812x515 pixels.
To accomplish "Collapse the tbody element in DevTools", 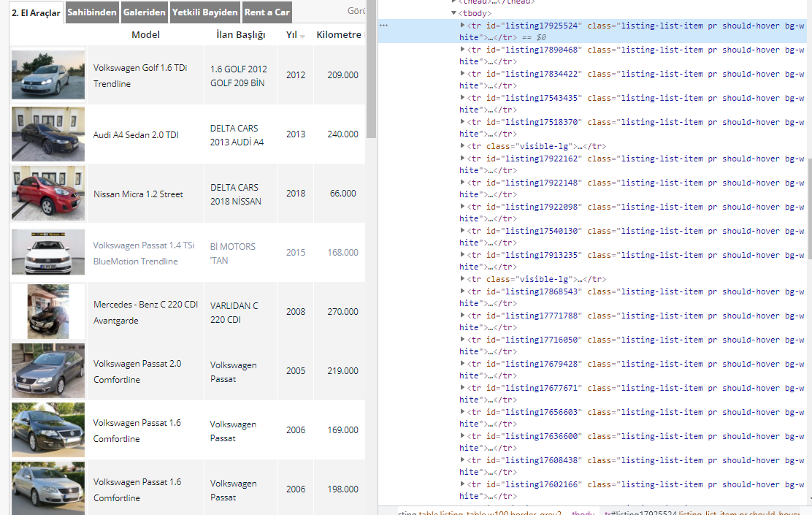I will click(x=453, y=13).
